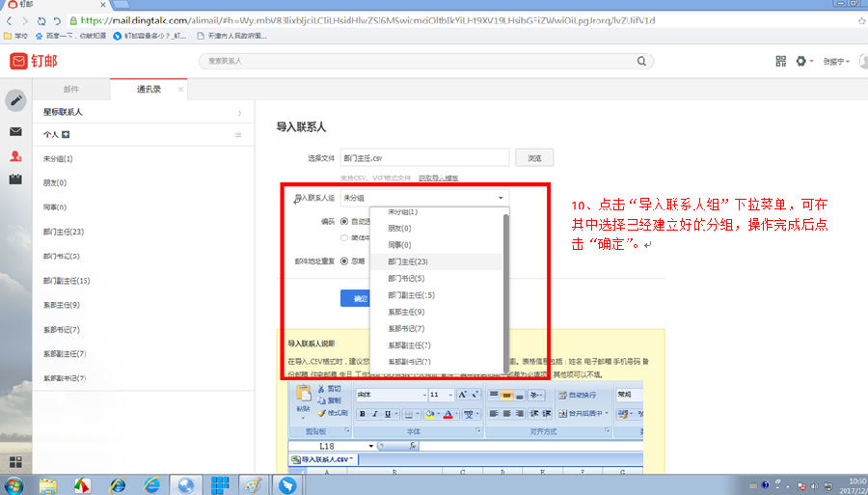The height and width of the screenshot is (495, 868).
Task: Click the 浏览 browse button
Action: click(x=535, y=157)
